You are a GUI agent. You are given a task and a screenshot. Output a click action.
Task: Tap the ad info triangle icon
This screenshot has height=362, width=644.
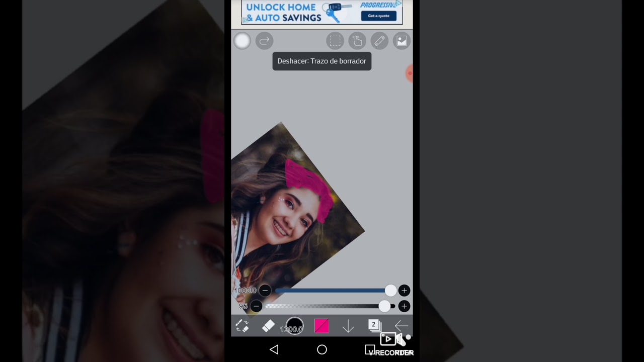(398, 3)
